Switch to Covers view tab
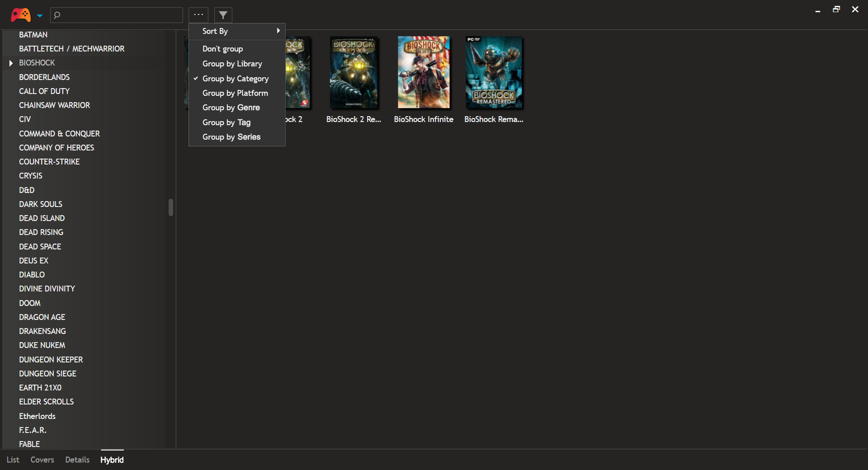Viewport: 868px width, 470px height. [x=42, y=460]
